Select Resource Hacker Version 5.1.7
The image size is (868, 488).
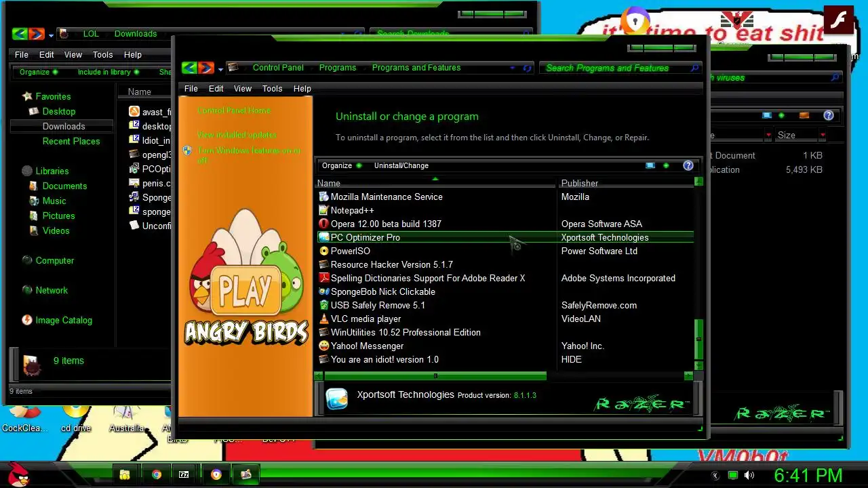pos(392,264)
